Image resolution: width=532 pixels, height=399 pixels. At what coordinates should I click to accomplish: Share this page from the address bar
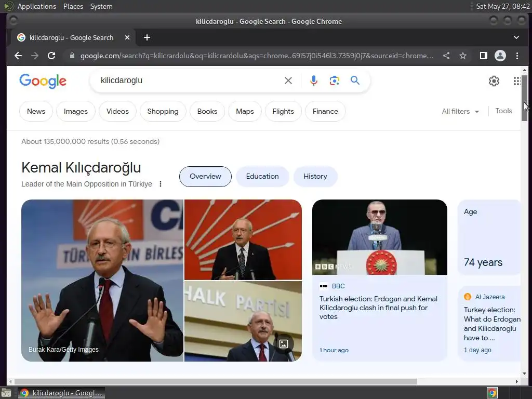tap(446, 56)
